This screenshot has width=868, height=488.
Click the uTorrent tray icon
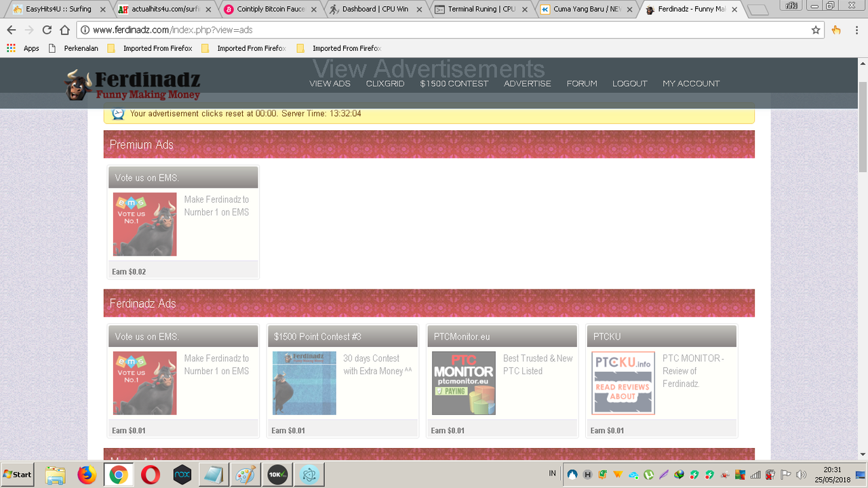click(x=648, y=474)
